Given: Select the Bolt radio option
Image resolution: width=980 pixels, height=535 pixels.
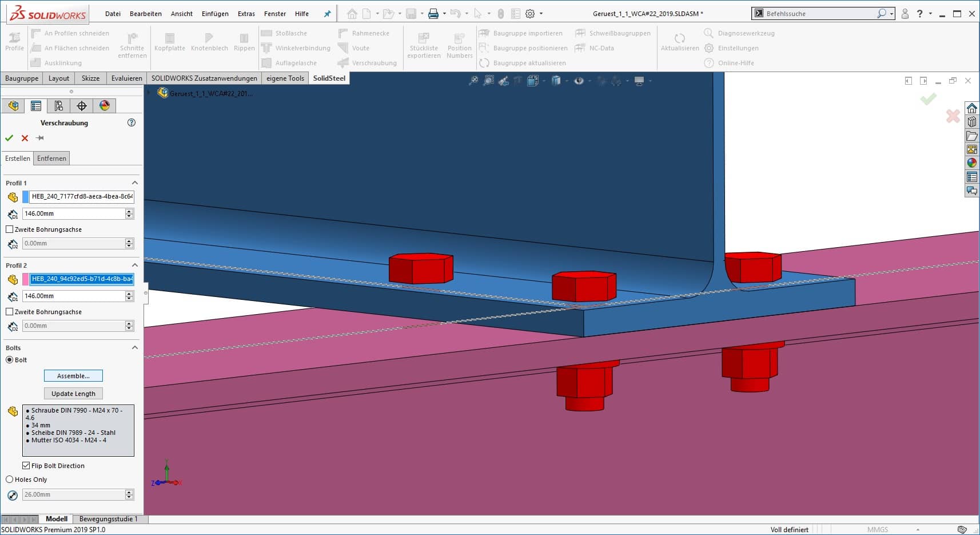Looking at the screenshot, I should [9, 360].
